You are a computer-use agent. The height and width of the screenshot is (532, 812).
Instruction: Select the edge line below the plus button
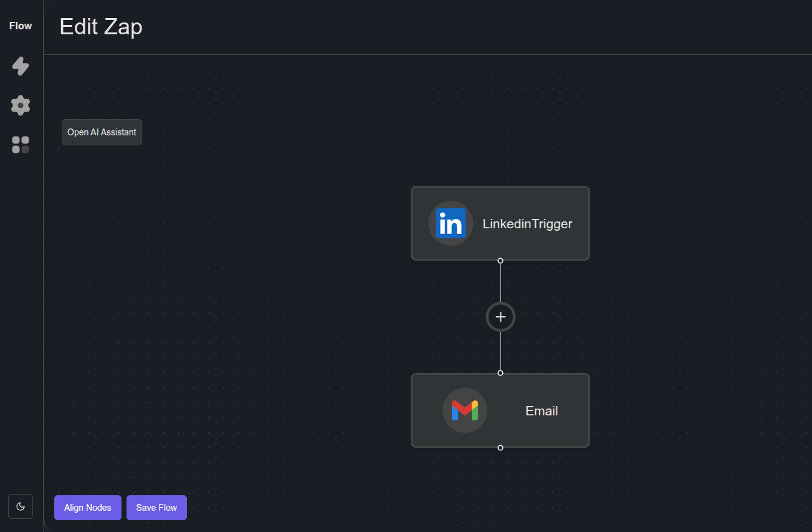point(500,351)
